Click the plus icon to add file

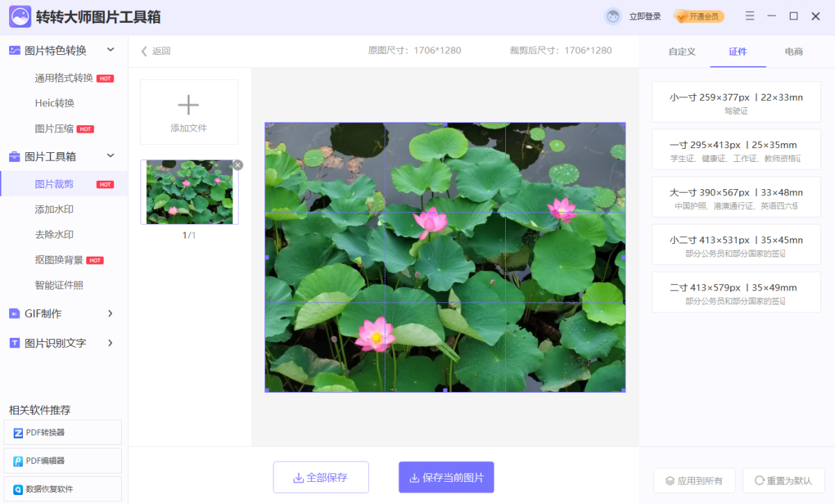(x=189, y=105)
